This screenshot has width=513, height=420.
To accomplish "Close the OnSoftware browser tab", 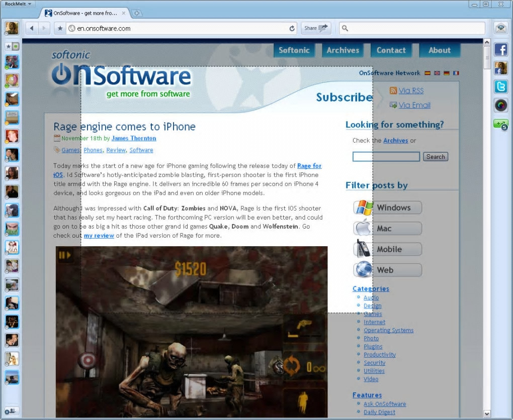I will coord(124,13).
